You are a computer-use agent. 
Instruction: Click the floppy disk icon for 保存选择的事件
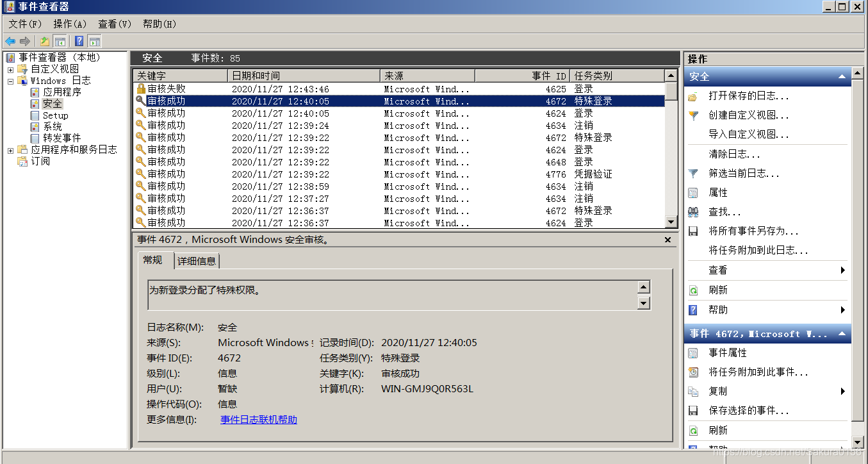point(693,410)
